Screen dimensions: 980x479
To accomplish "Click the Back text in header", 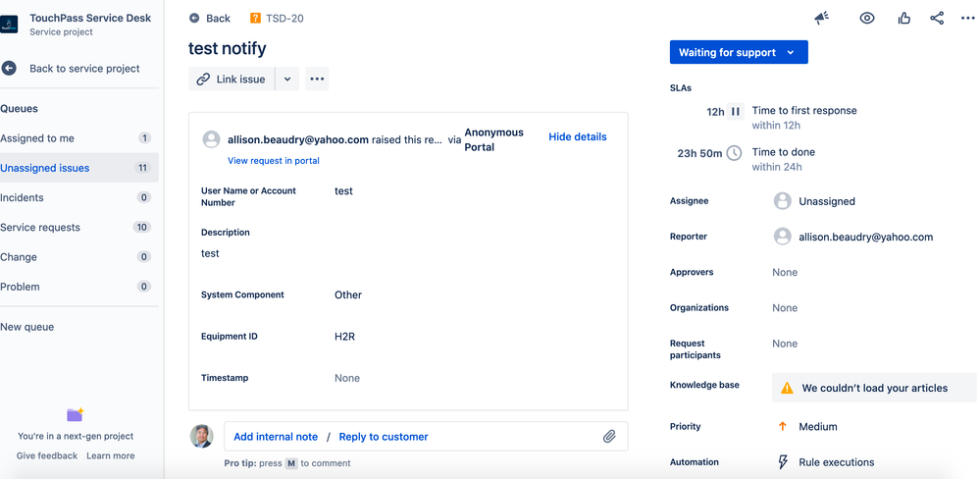I will [x=218, y=18].
